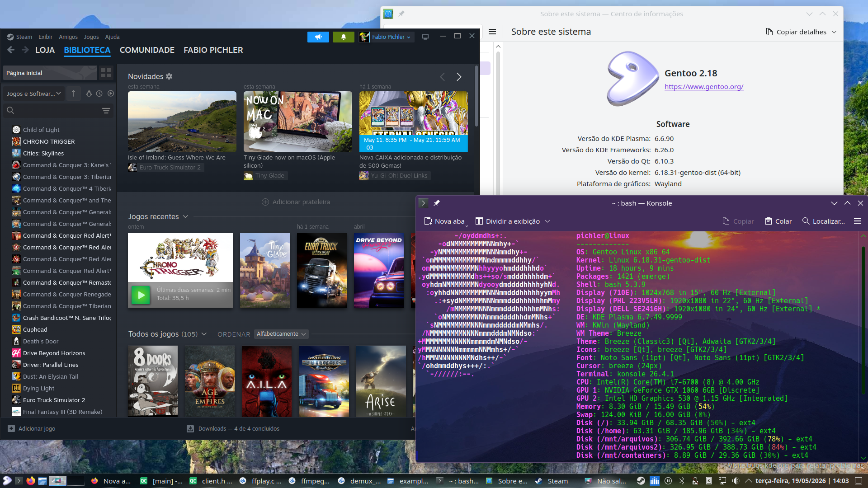Expand the Todos os jogos shelf dropdown
Viewport: 868px width, 488px height.
point(204,334)
